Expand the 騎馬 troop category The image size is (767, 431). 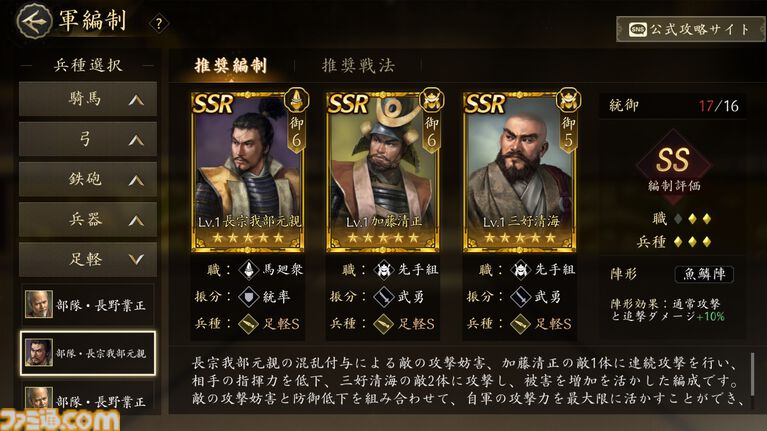88,99
